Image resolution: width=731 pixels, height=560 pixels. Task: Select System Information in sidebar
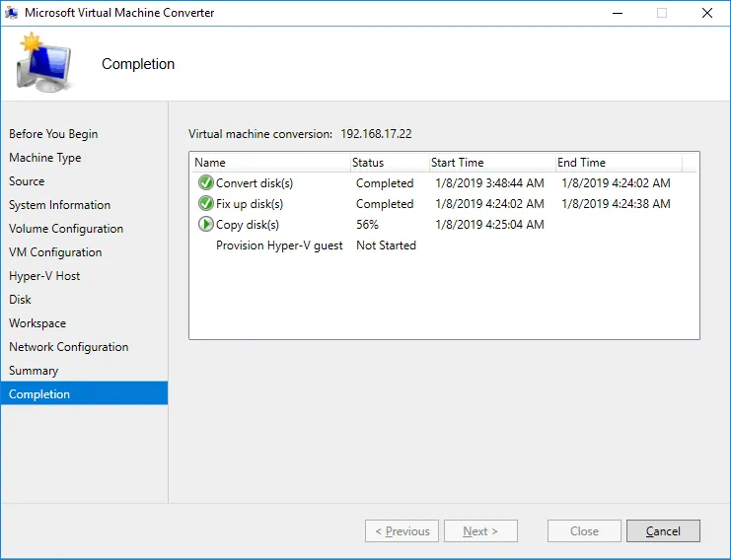click(59, 205)
